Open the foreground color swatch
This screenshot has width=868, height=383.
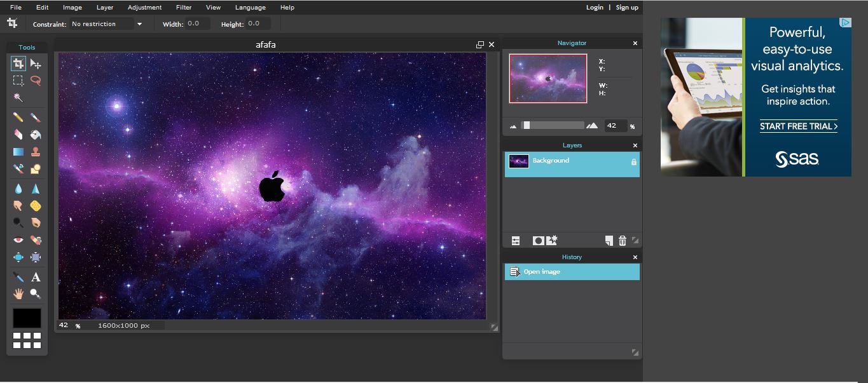pyautogui.click(x=27, y=318)
